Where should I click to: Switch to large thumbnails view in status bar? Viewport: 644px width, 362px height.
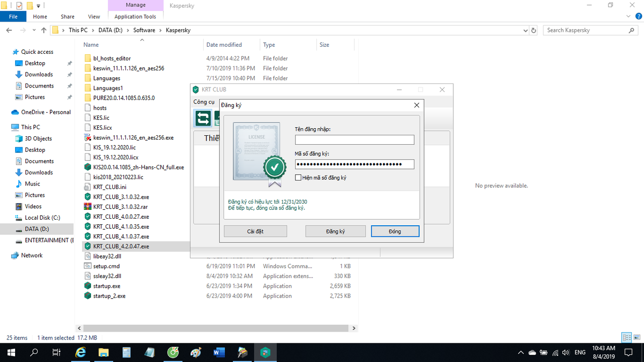click(636, 337)
